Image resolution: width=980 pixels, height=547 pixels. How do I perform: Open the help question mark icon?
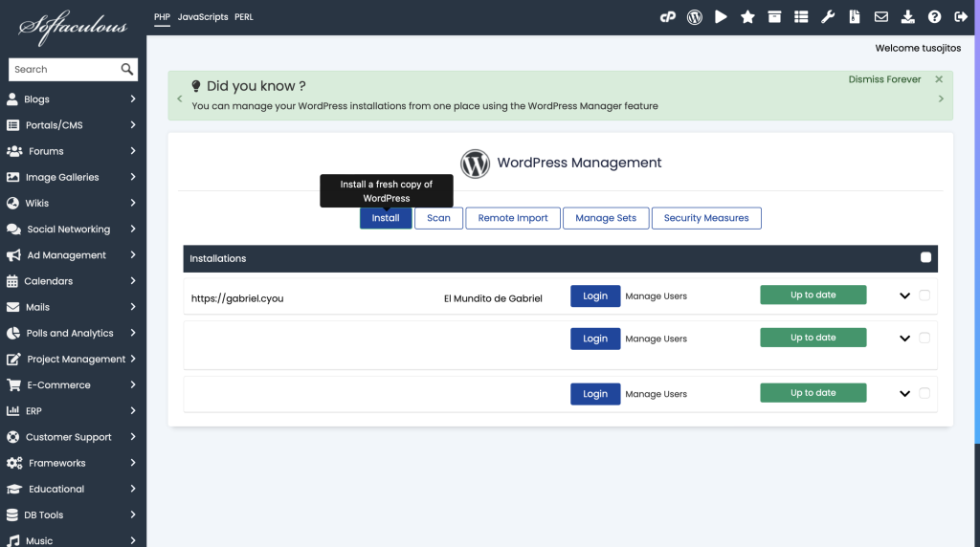[x=934, y=17]
